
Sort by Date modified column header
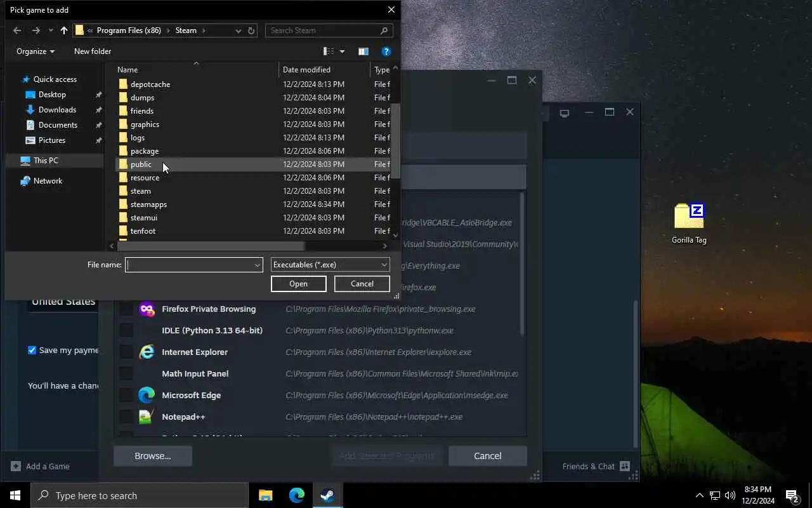point(324,70)
